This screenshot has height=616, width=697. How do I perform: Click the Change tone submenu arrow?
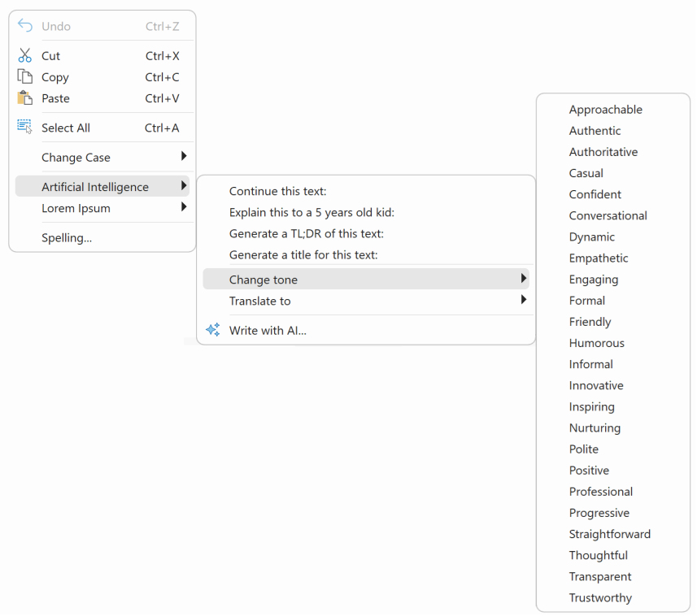(524, 279)
